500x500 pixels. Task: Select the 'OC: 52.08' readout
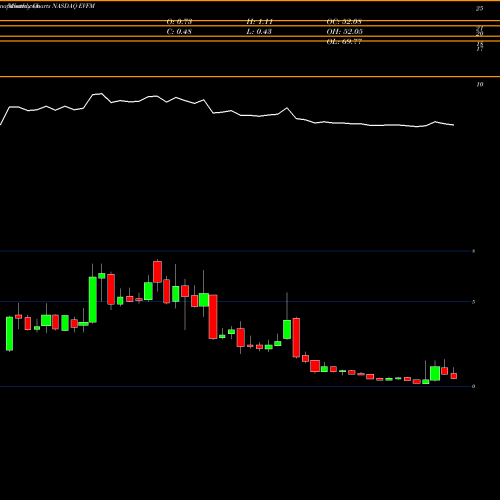tap(344, 22)
